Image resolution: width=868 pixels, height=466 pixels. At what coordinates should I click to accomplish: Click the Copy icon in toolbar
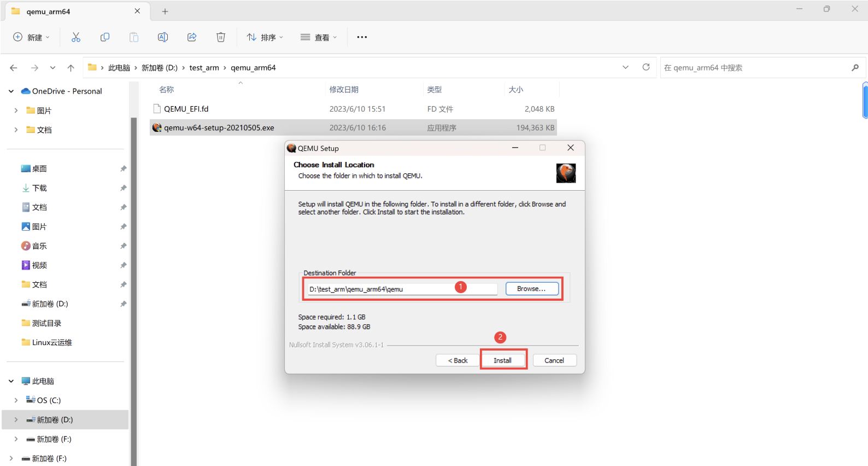(105, 37)
